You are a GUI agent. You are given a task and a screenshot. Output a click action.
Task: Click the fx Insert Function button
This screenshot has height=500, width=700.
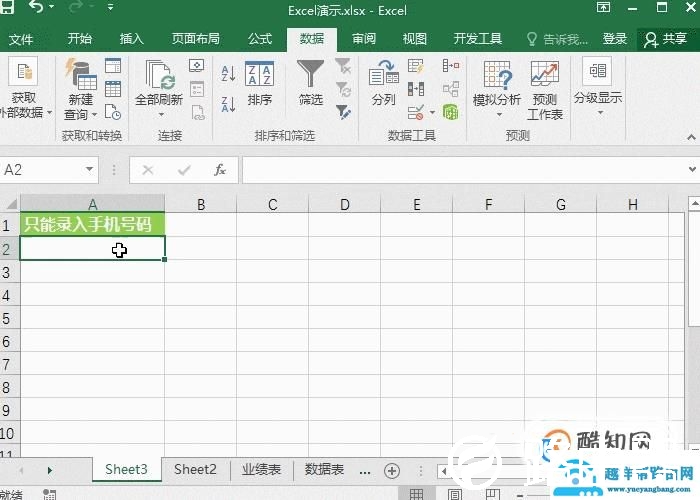pos(220,170)
